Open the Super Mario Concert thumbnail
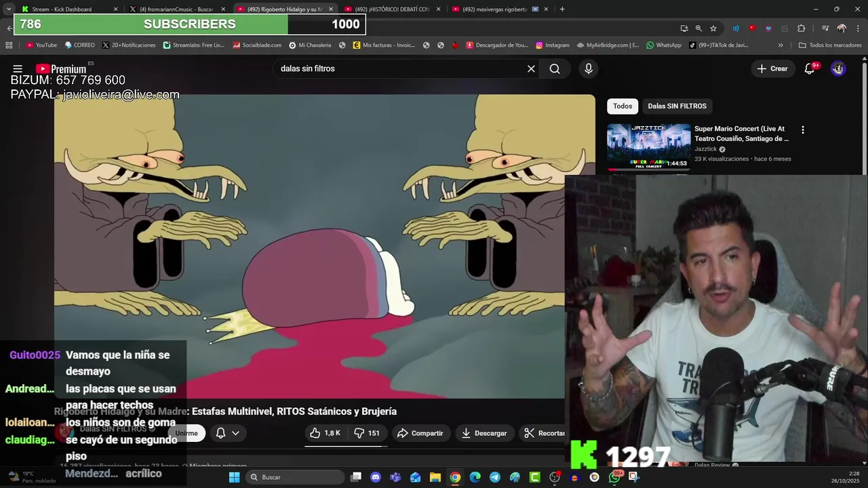The image size is (868, 488). tap(649, 147)
